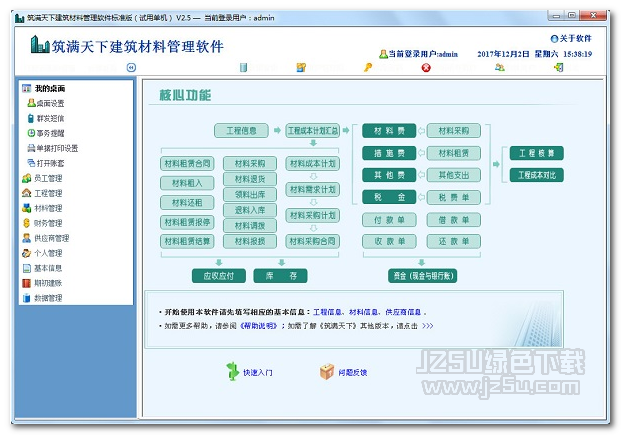The image size is (621, 435).
Task: Open the 材料退货 button
Action: 250,179
